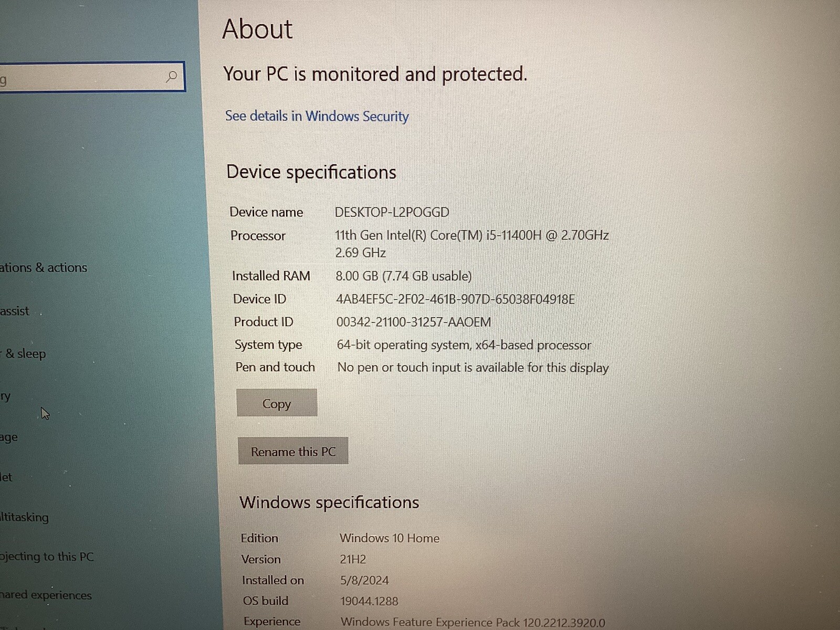Click the Installed RAM label

pos(271,276)
